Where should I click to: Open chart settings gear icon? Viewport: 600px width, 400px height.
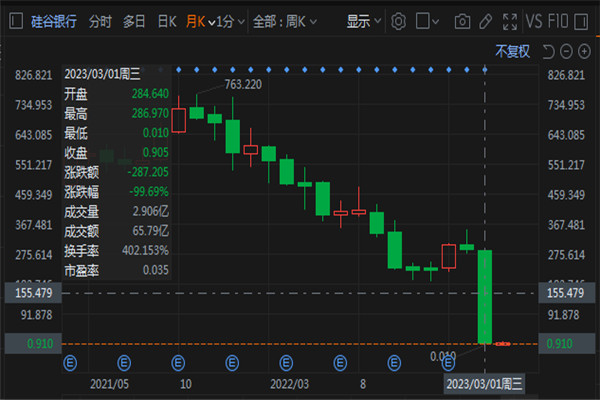(x=398, y=21)
